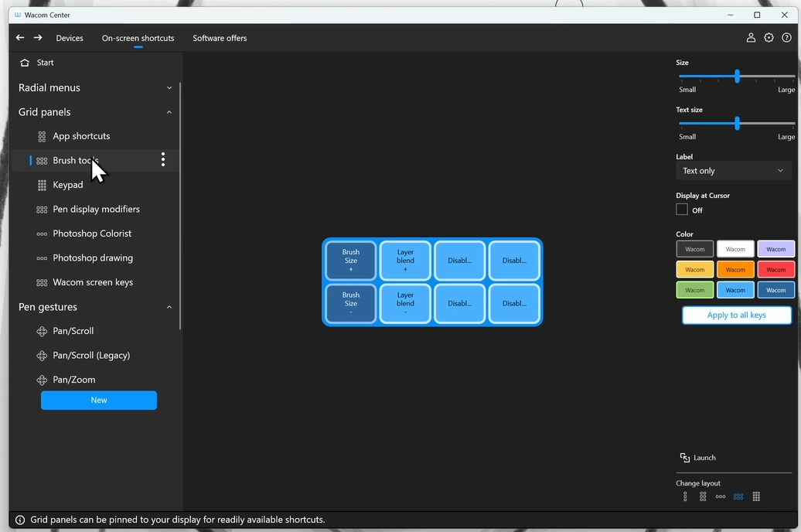Open the help question mark icon
Screen dimensions: 801x532
click(787, 38)
